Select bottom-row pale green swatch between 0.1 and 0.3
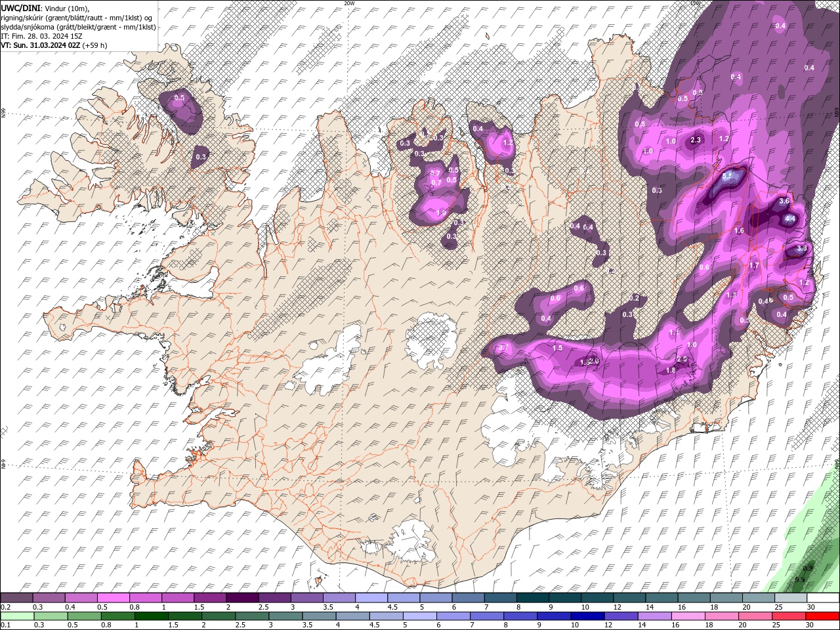Screen dimensions: 840x630 coord(18,616)
